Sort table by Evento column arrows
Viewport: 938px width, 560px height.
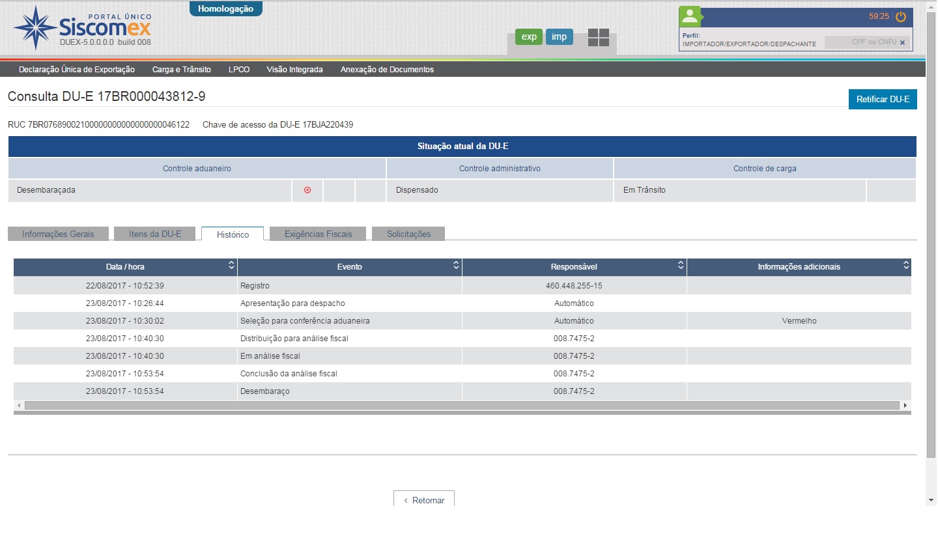click(x=456, y=266)
